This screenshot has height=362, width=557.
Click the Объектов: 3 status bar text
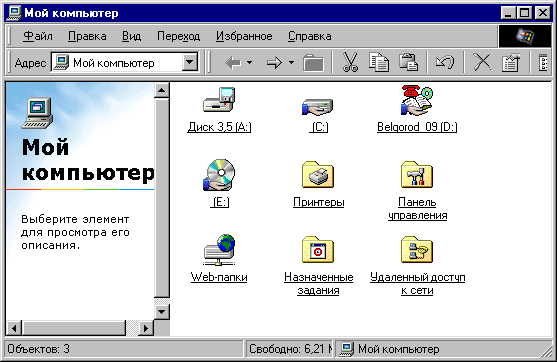click(x=38, y=349)
